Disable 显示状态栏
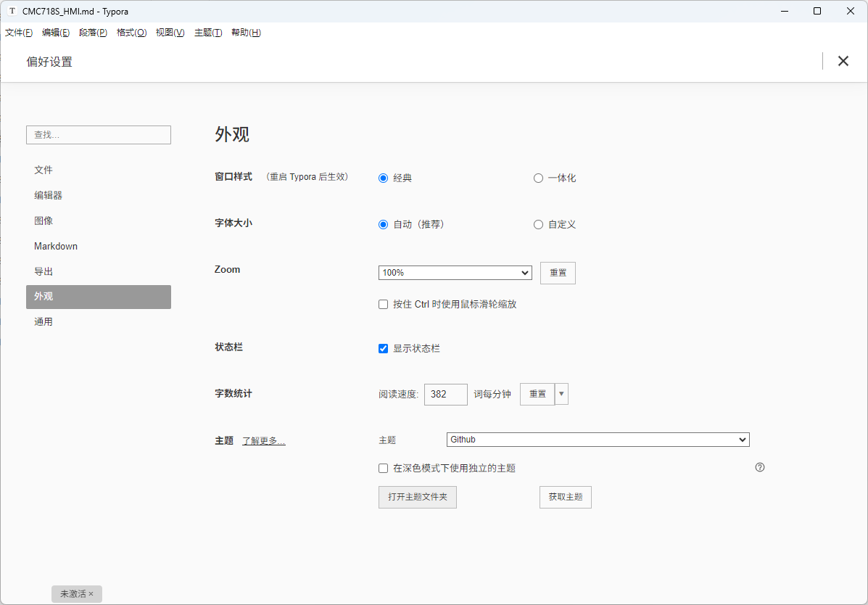This screenshot has width=868, height=605. pyautogui.click(x=383, y=348)
